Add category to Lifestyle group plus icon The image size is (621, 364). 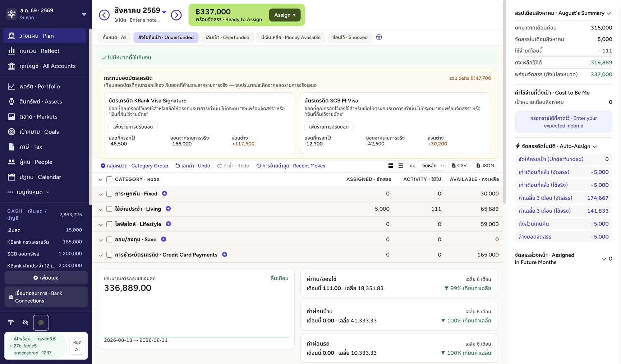[x=168, y=224]
